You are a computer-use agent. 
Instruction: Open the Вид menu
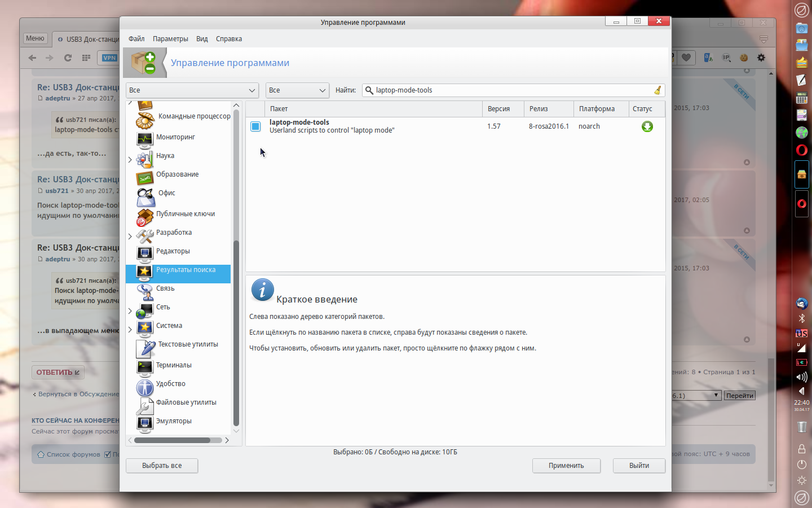pyautogui.click(x=202, y=39)
